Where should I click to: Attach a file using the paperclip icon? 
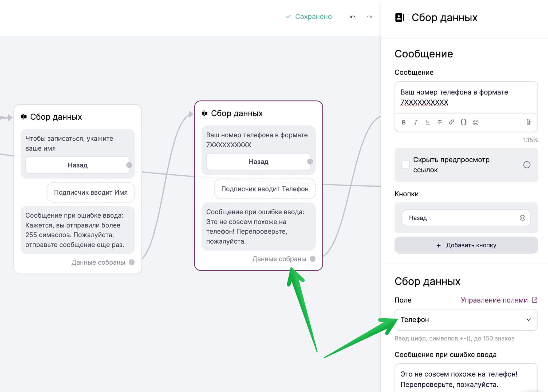point(529,122)
